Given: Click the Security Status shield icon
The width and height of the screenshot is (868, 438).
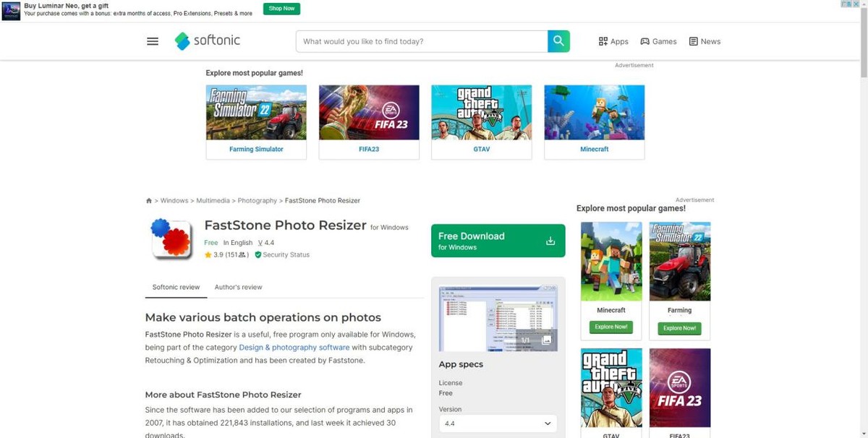Looking at the screenshot, I should tap(258, 255).
